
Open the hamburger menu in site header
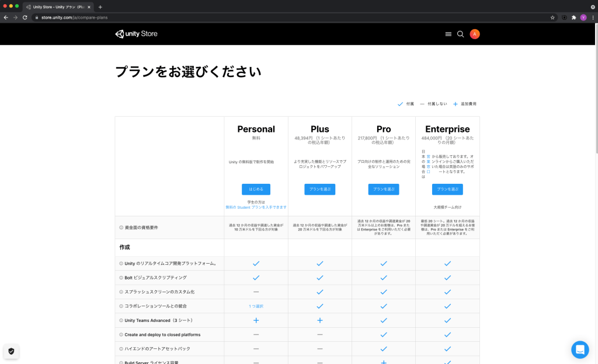pos(448,34)
